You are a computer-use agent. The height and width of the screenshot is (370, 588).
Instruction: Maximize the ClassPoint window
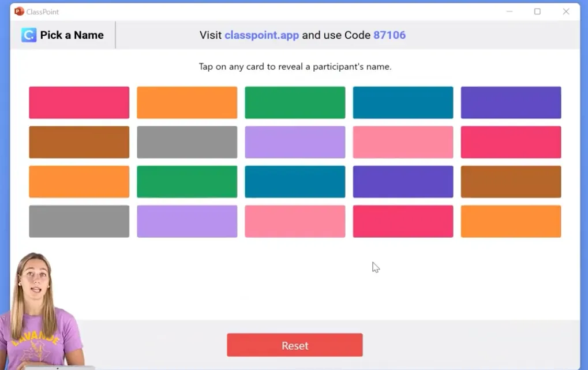(537, 12)
